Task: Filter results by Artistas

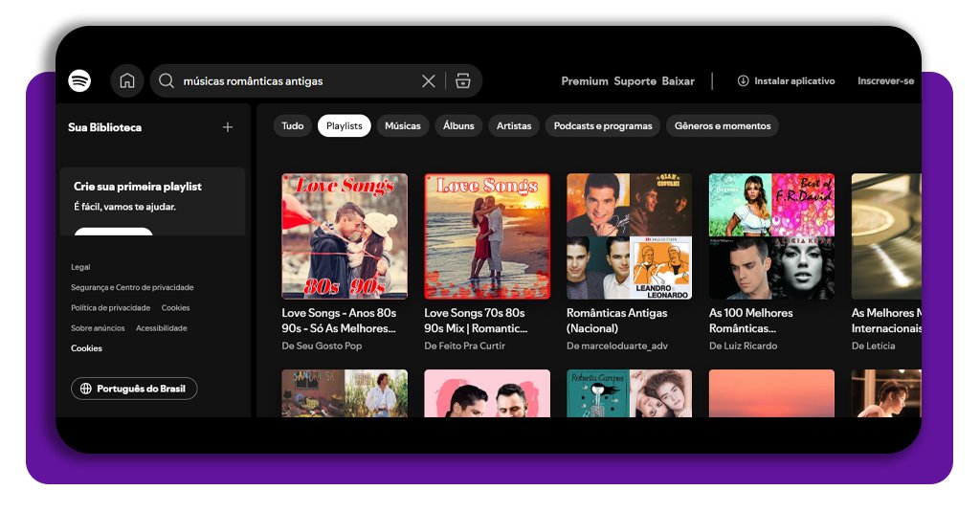Action: pyautogui.click(x=514, y=126)
